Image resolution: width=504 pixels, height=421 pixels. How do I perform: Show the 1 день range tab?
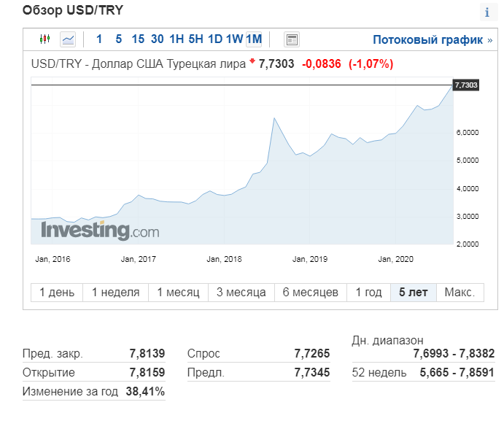click(57, 293)
